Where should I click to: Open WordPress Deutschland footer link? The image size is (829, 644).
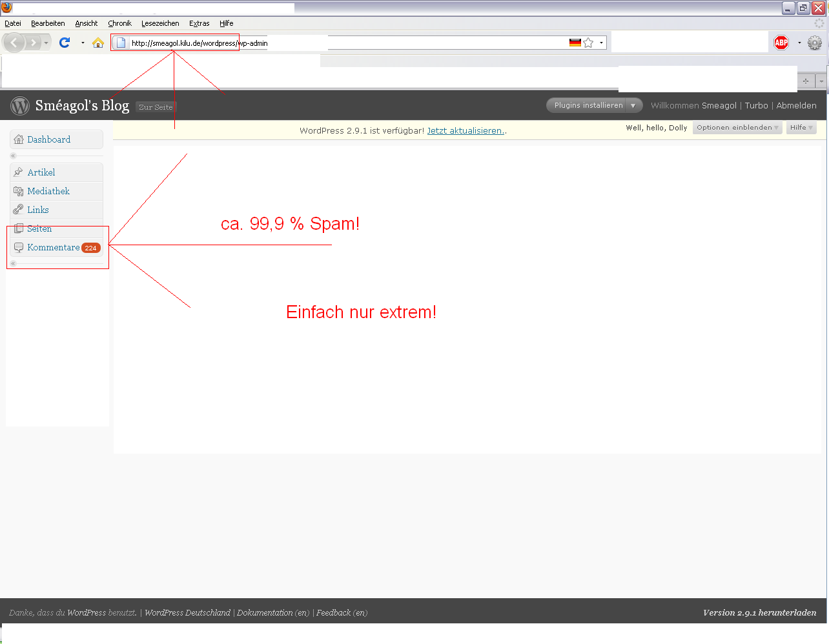pyautogui.click(x=187, y=612)
